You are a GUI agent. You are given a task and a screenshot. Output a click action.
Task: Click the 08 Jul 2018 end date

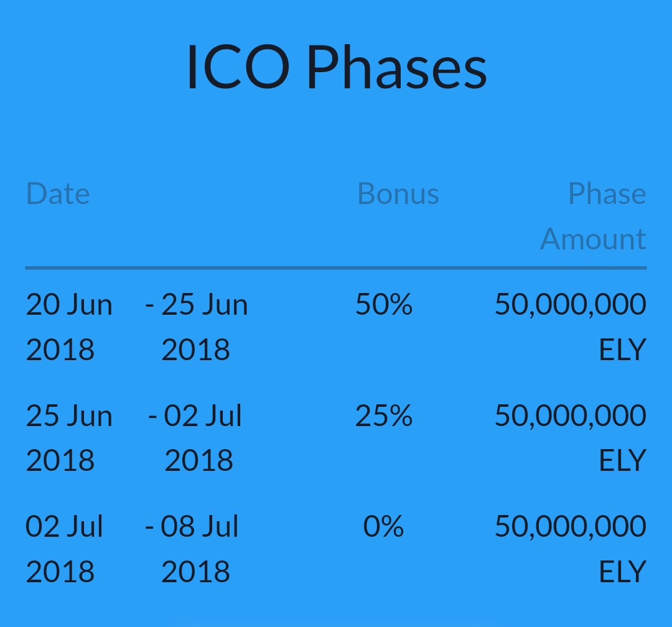192,549
